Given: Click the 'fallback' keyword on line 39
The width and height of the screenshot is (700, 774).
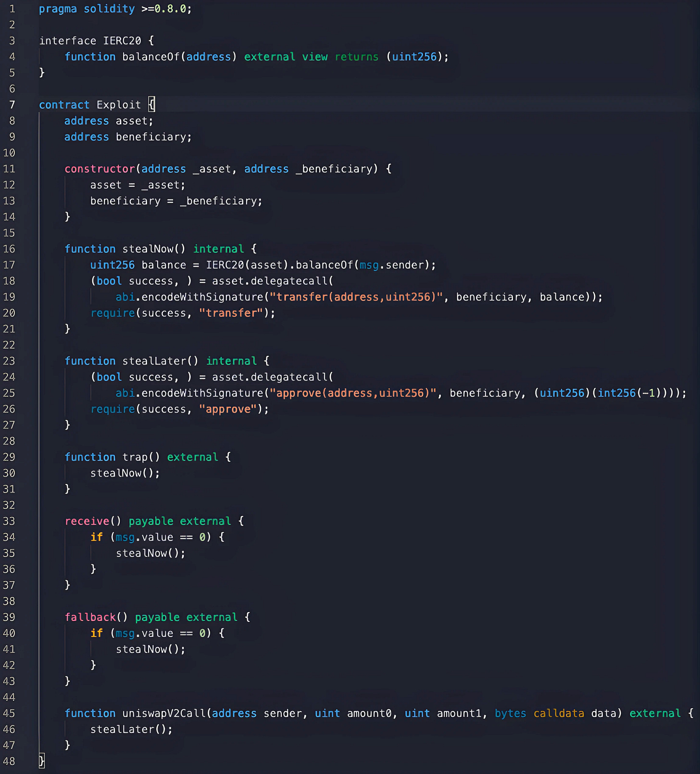Looking at the screenshot, I should tap(90, 617).
